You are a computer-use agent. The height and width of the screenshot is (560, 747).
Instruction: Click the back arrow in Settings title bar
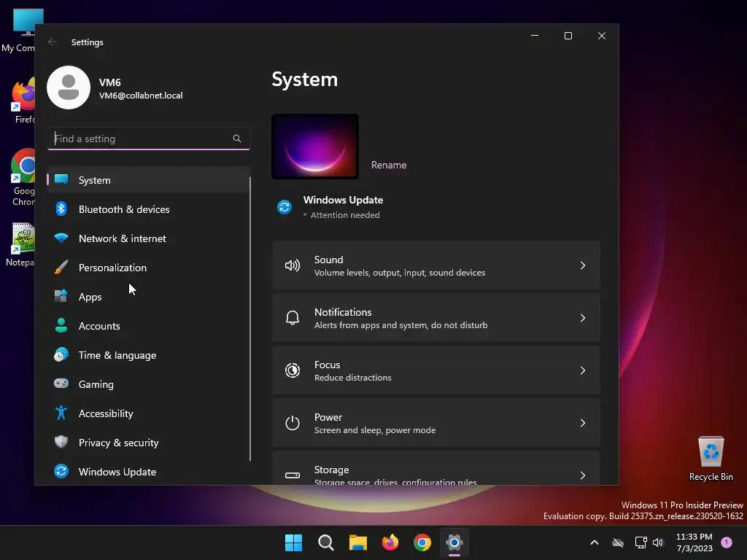click(53, 42)
